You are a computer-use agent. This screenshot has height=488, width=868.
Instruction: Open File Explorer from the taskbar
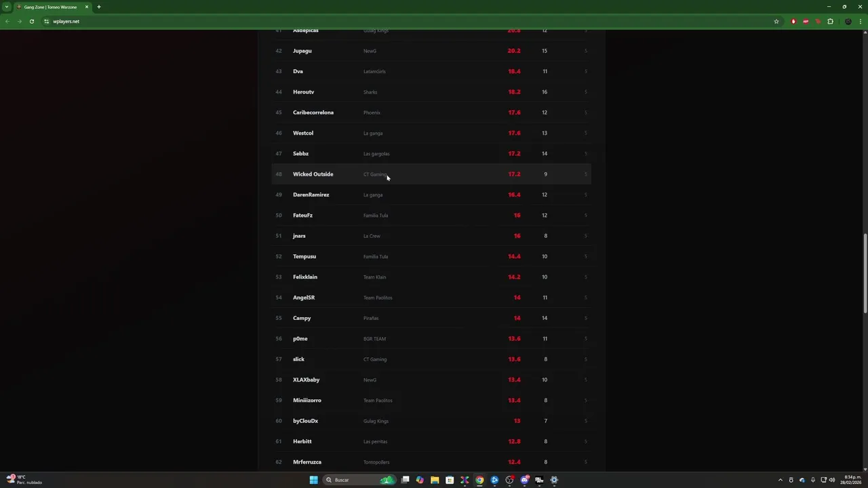click(x=435, y=480)
